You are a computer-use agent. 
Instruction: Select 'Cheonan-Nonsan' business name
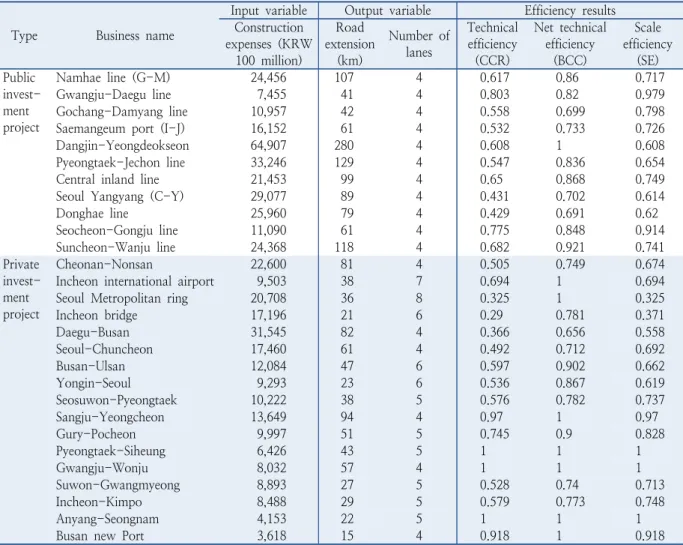coord(104,264)
